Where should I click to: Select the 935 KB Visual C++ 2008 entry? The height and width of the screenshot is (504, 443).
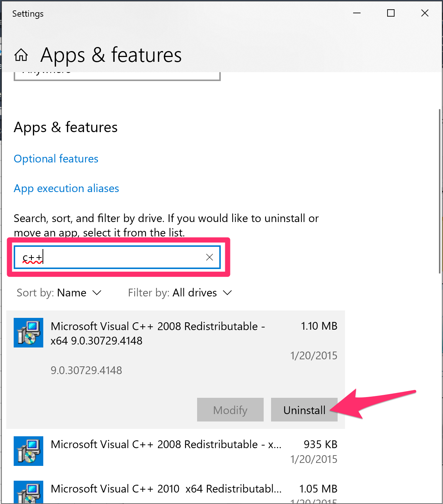pos(166,444)
